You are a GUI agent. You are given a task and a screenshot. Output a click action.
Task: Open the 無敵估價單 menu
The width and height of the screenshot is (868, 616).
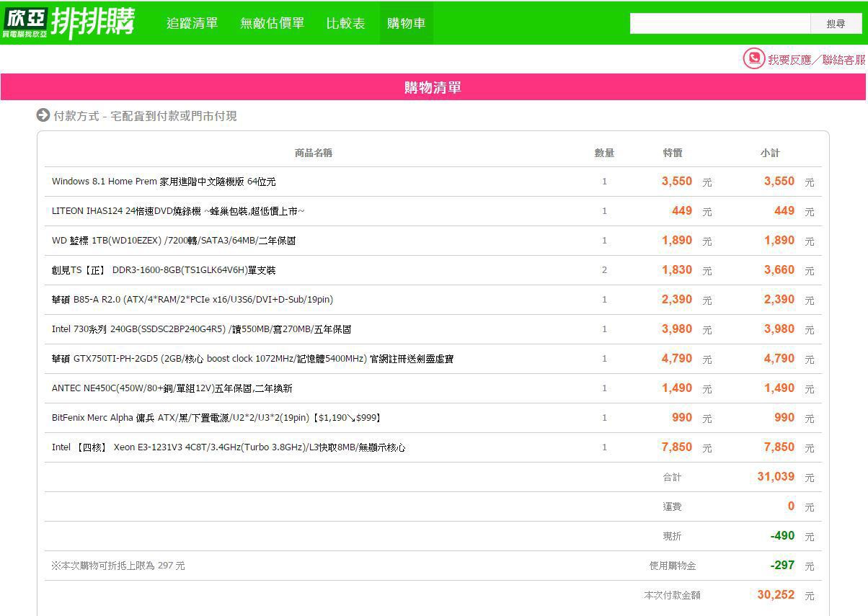point(273,23)
